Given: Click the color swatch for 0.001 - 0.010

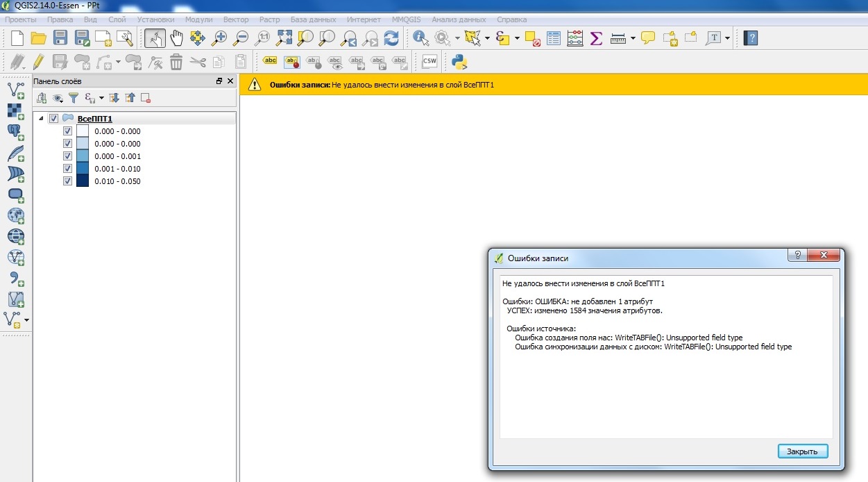Looking at the screenshot, I should point(83,169).
